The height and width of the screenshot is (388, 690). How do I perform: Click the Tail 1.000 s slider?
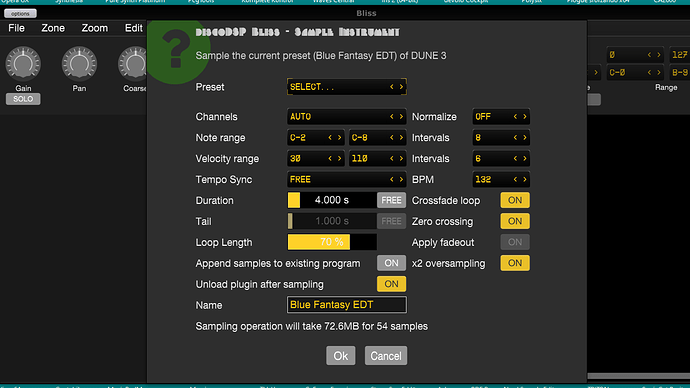point(332,221)
